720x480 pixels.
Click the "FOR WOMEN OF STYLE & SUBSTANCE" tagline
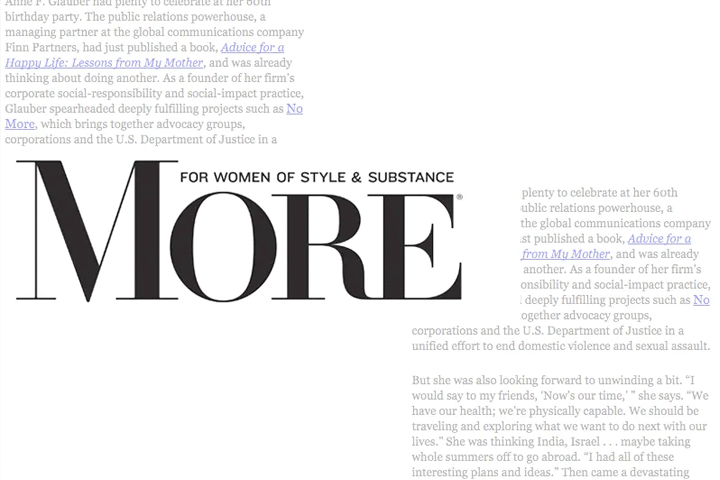click(x=317, y=177)
